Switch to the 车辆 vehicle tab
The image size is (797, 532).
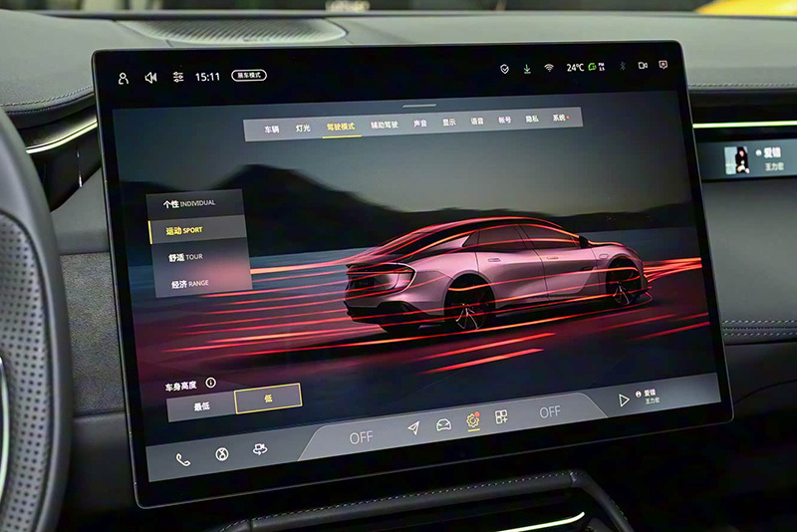tap(271, 130)
